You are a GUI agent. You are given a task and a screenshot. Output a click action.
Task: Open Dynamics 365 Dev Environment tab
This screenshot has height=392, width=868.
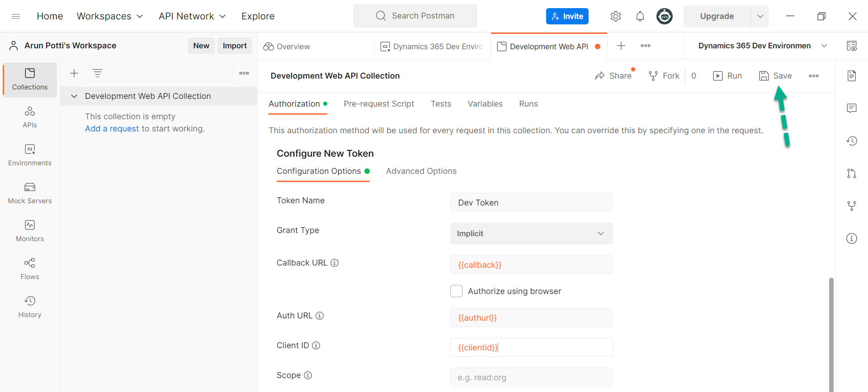[x=432, y=47]
